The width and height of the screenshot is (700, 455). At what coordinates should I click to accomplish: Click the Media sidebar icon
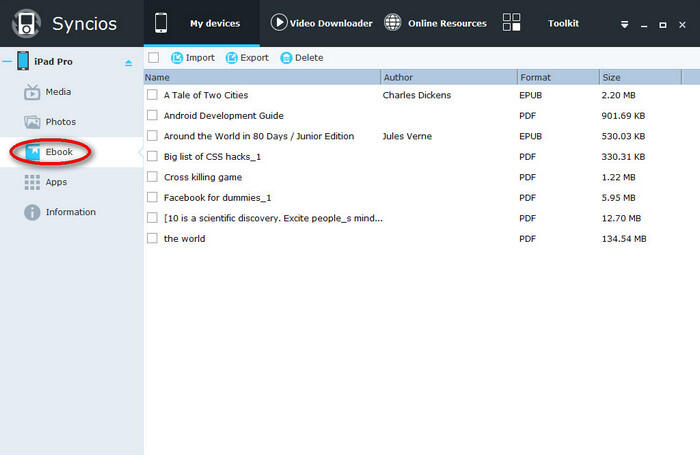click(x=32, y=92)
